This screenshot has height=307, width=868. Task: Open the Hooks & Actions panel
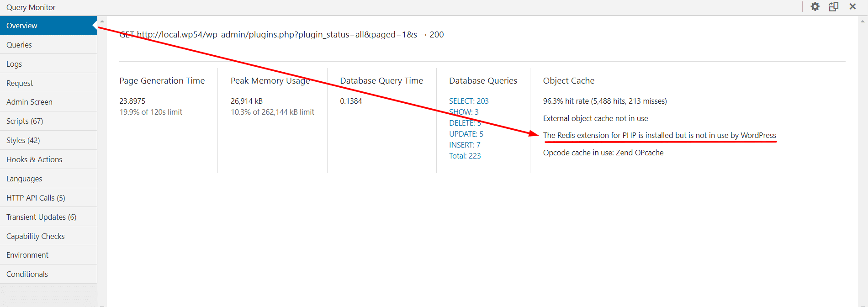pyautogui.click(x=48, y=159)
